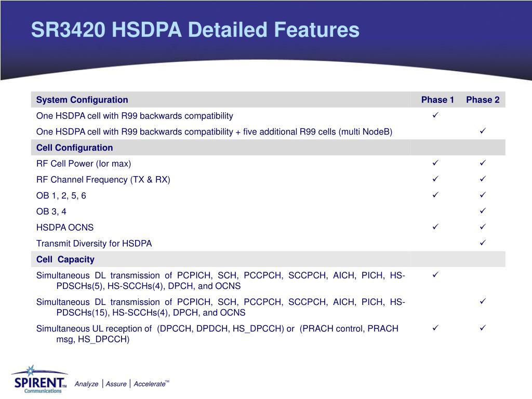The image size is (532, 399).
Task: Click the Spirent Communications logo
Action: 39,380
